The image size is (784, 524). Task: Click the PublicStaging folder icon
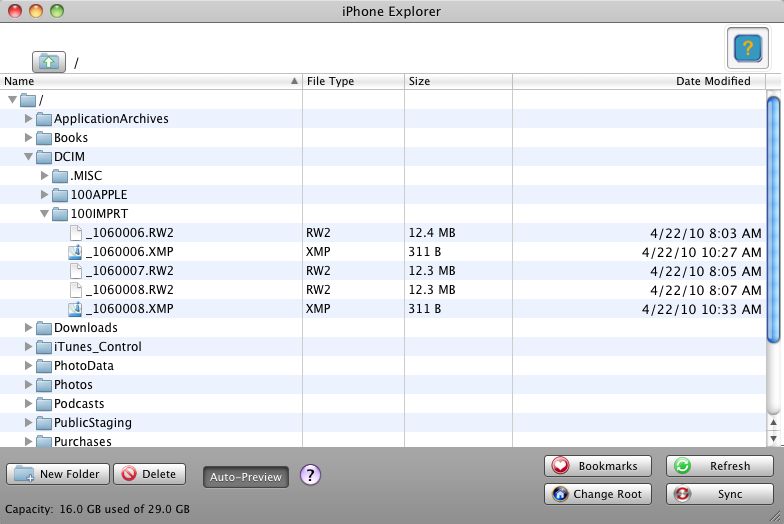pyautogui.click(x=44, y=423)
